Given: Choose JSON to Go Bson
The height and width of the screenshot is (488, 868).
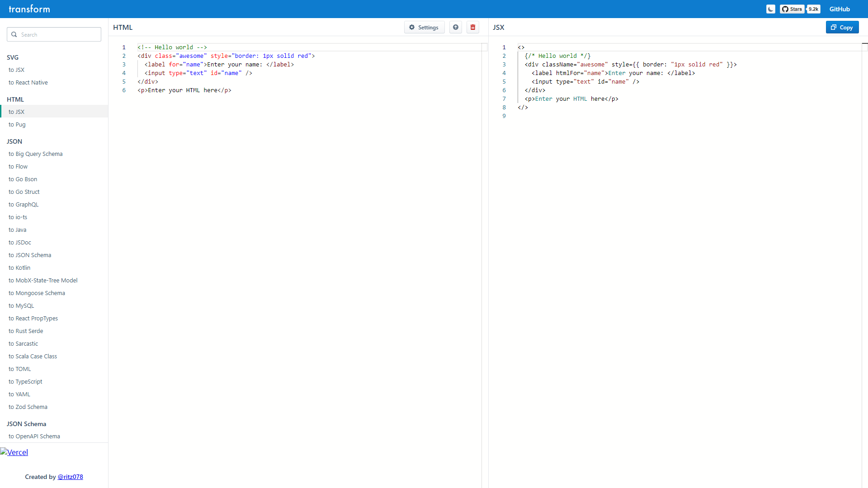Looking at the screenshot, I should [x=54, y=179].
